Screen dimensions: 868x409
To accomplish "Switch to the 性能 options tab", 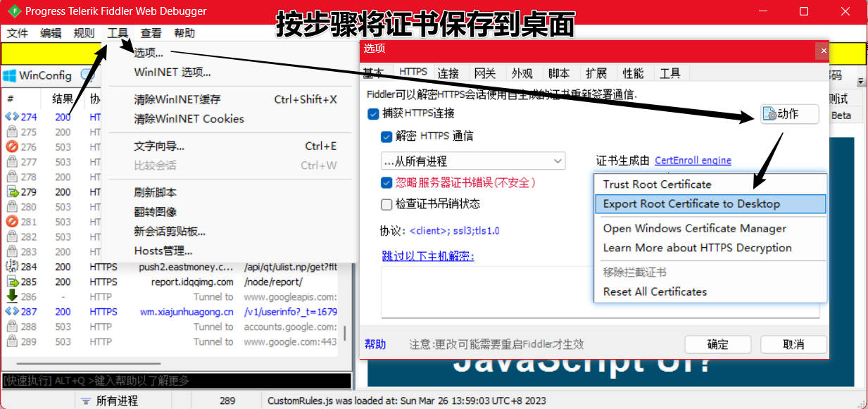I will pyautogui.click(x=633, y=73).
